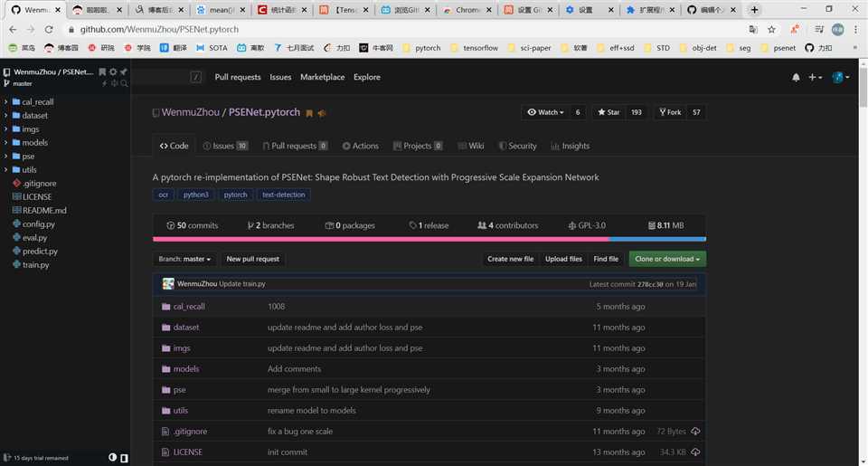Go back in browser history
This screenshot has height=466, width=868.
(x=13, y=29)
